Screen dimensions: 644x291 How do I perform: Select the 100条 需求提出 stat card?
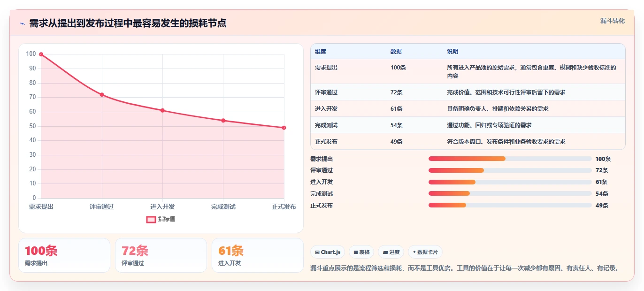point(64,255)
